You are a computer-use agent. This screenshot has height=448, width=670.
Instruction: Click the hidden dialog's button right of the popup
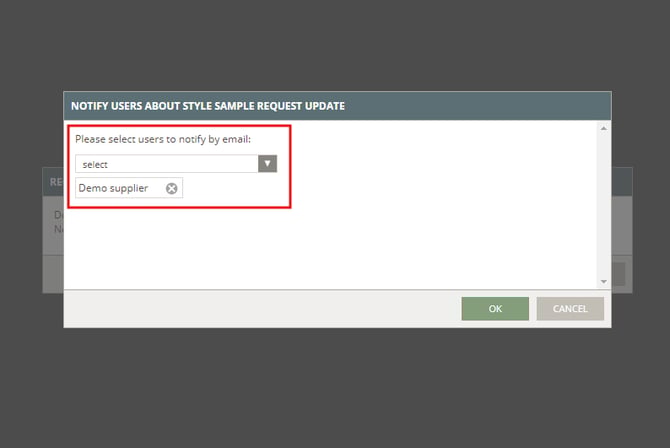point(619,274)
